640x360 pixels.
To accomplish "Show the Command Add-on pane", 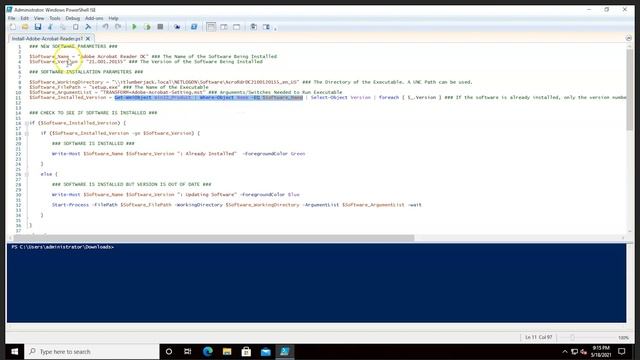I will [x=266, y=27].
